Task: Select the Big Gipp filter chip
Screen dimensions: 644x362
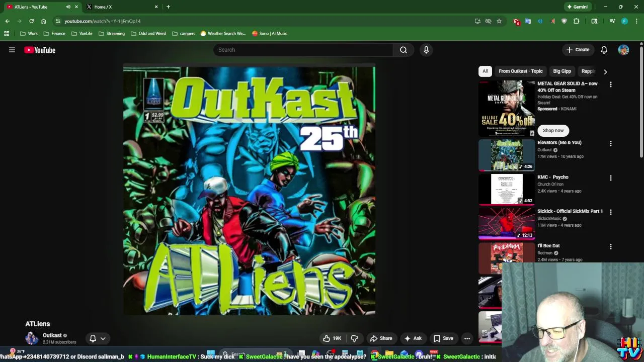Action: (x=562, y=71)
